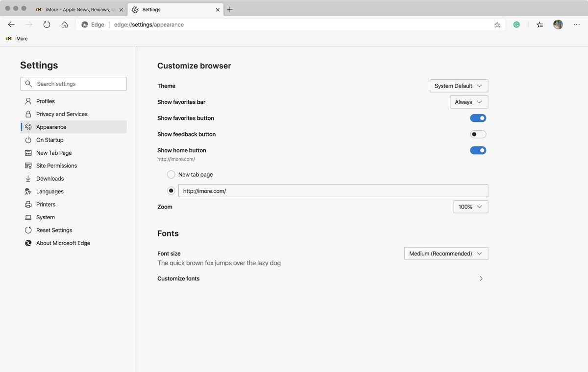Change the Zoom dropdown value
Screen dimensions: 588x372
coord(470,207)
